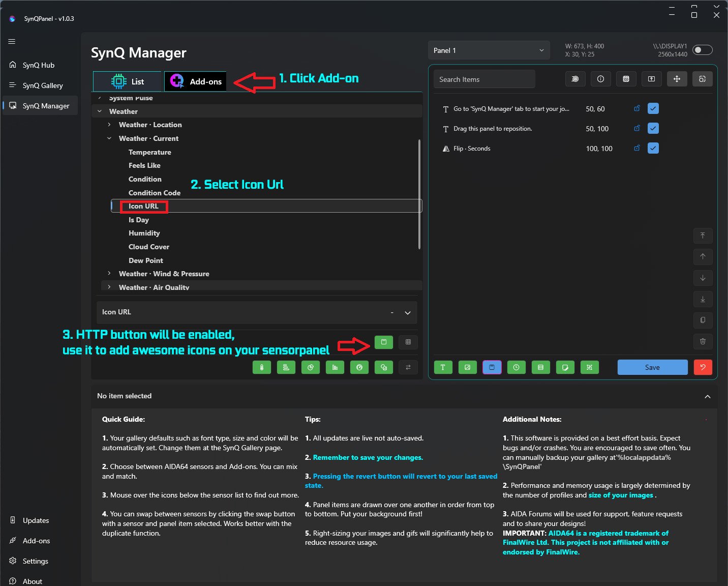Click the green thermometer sensor button
The image size is (728, 586).
(x=262, y=367)
